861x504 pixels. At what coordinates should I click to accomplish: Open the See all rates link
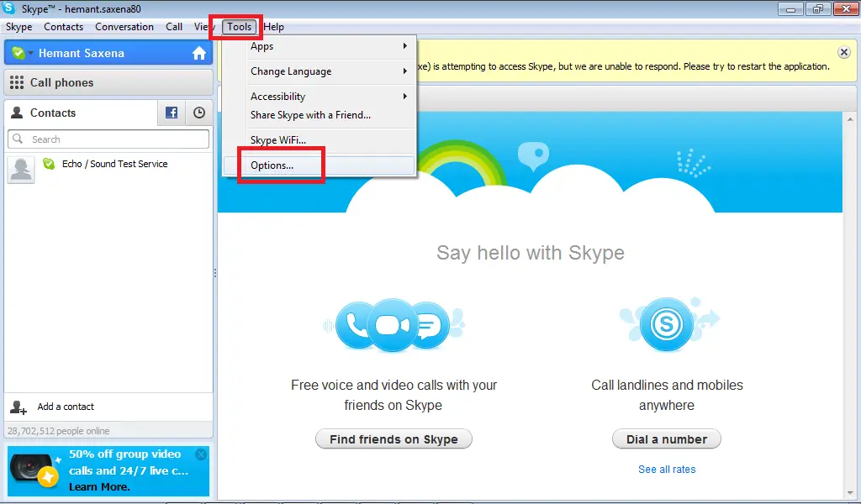coord(667,470)
